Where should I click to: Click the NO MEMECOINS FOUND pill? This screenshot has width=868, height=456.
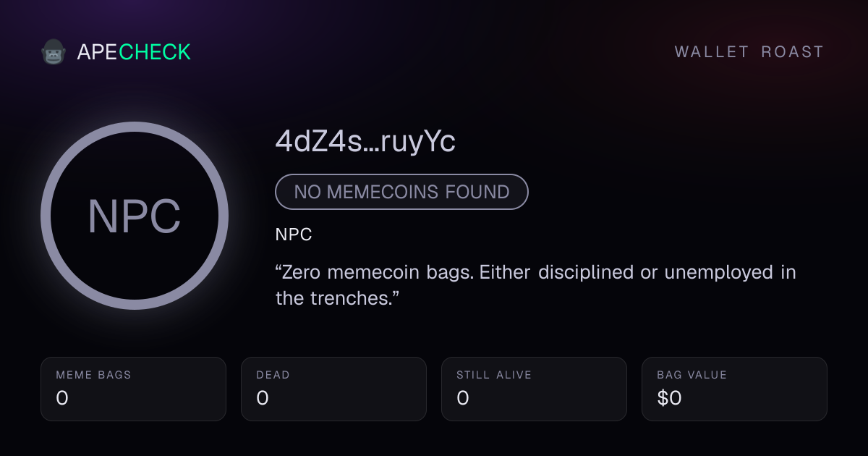pos(401,192)
